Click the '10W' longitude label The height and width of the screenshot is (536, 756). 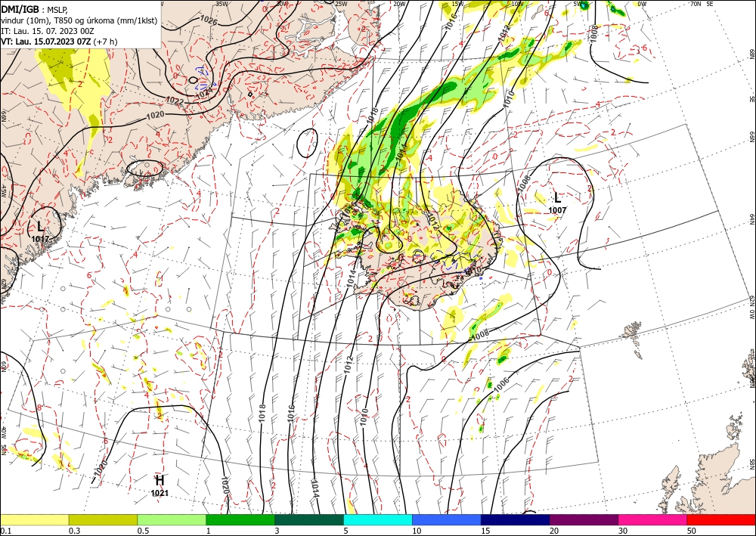(517, 4)
